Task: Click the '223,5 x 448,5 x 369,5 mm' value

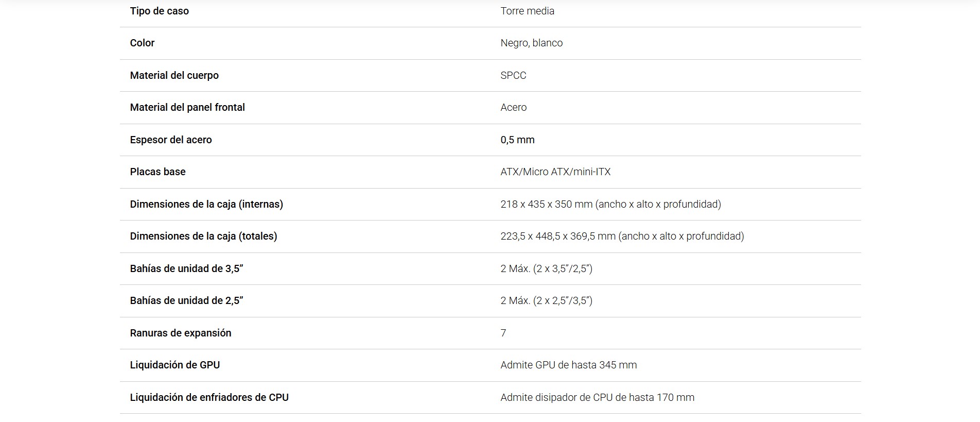Action: [x=558, y=236]
